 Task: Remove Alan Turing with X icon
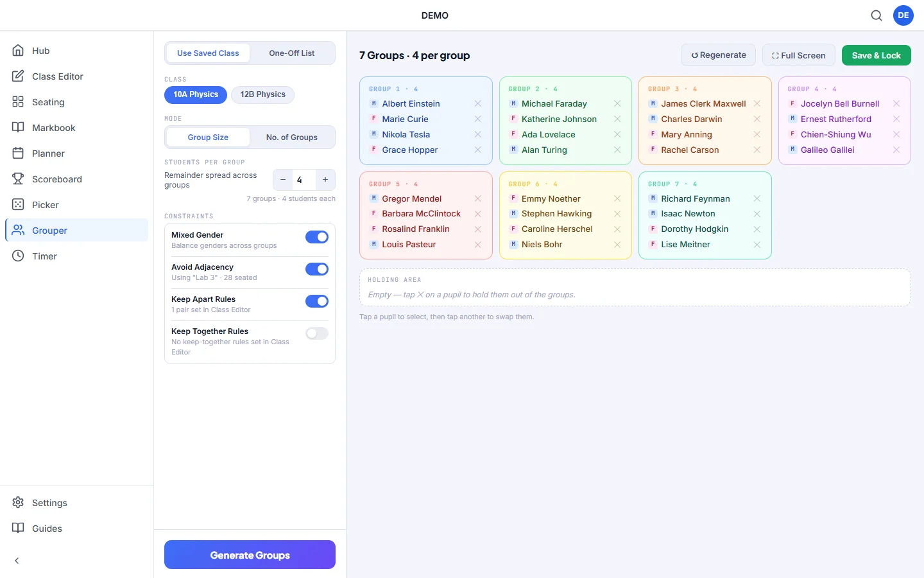[x=617, y=150]
